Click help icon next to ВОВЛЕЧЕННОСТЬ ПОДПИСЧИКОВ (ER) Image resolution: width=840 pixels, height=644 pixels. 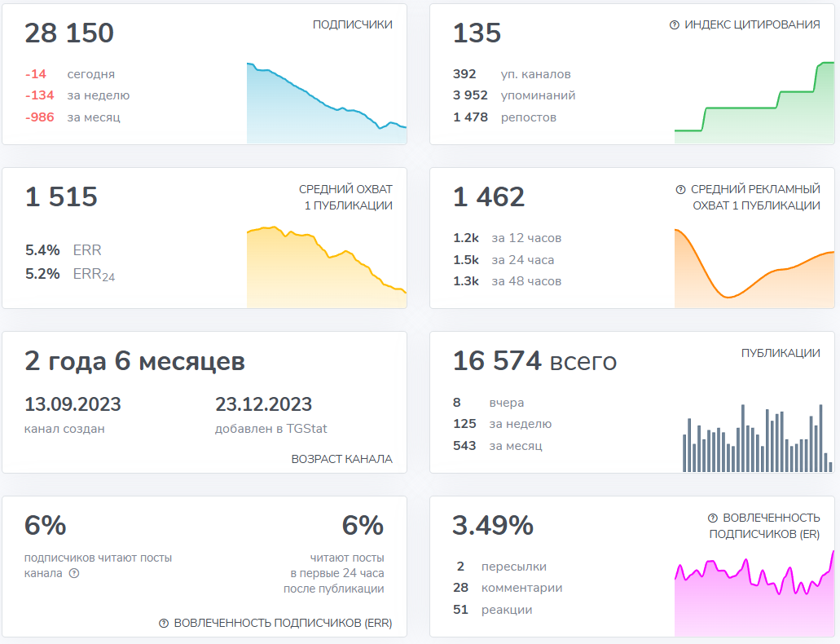712,518
